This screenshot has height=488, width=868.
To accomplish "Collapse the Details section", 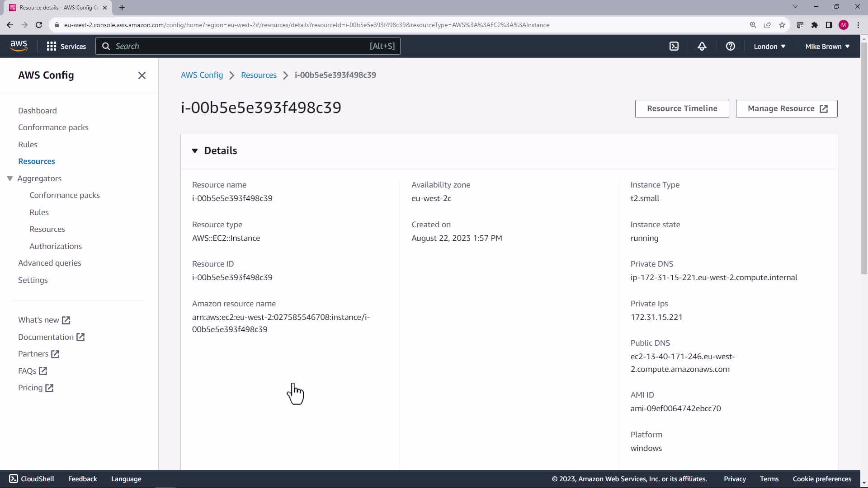I will point(195,151).
